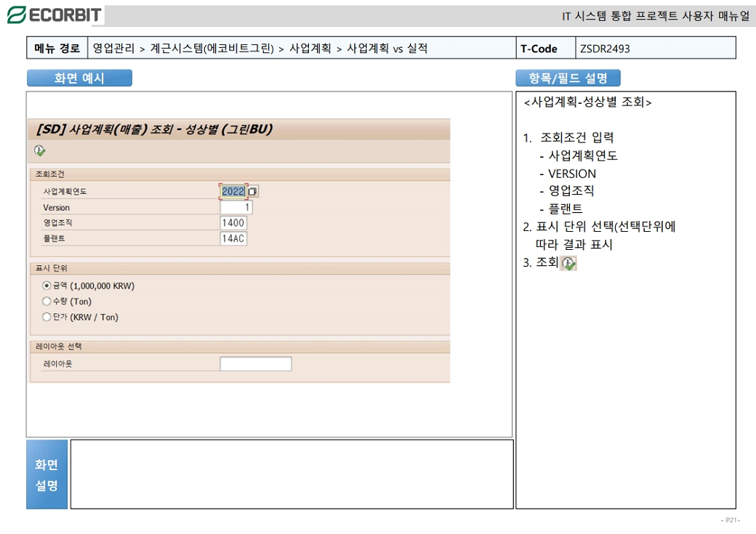Select 영업관리 in the menu path

click(x=113, y=49)
